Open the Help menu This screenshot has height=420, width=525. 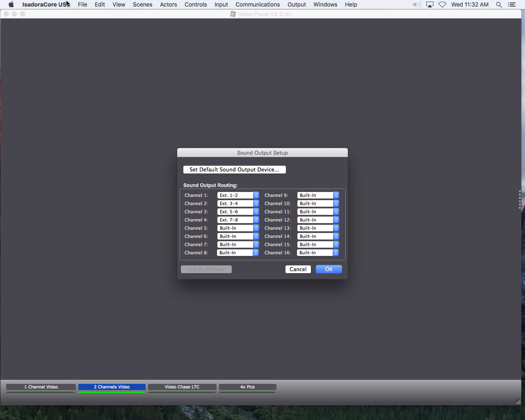coord(351,5)
